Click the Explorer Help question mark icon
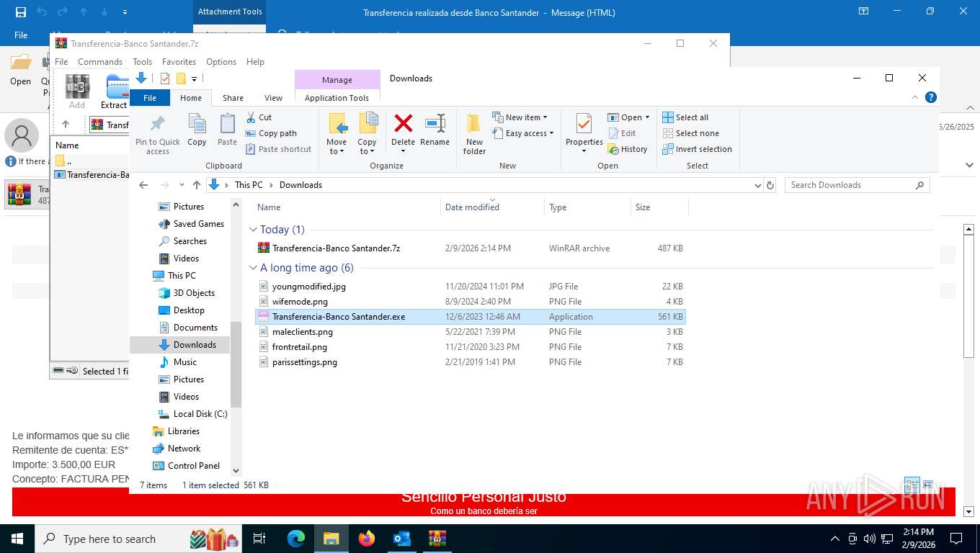The image size is (980, 553). (931, 97)
